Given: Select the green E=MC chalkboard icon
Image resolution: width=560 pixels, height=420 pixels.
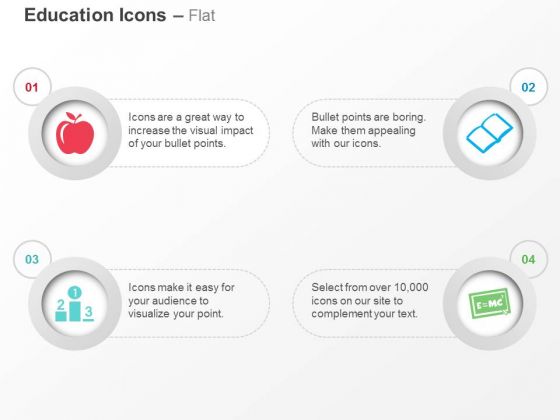Looking at the screenshot, I should (490, 303).
